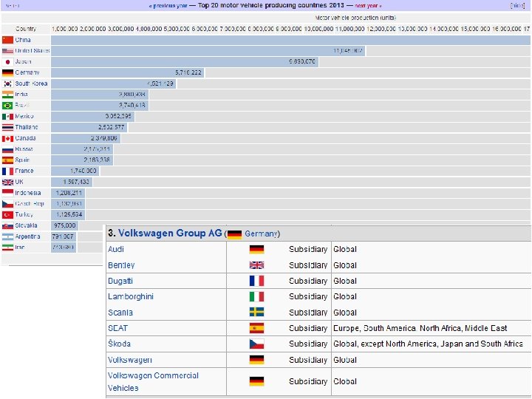Screen dimensions: 532x399
Task: Click the Canada flag icon
Action: click(7, 138)
